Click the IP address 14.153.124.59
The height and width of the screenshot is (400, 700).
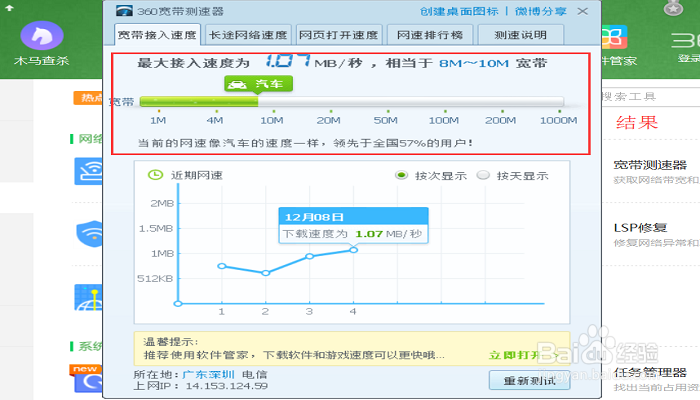point(227,386)
